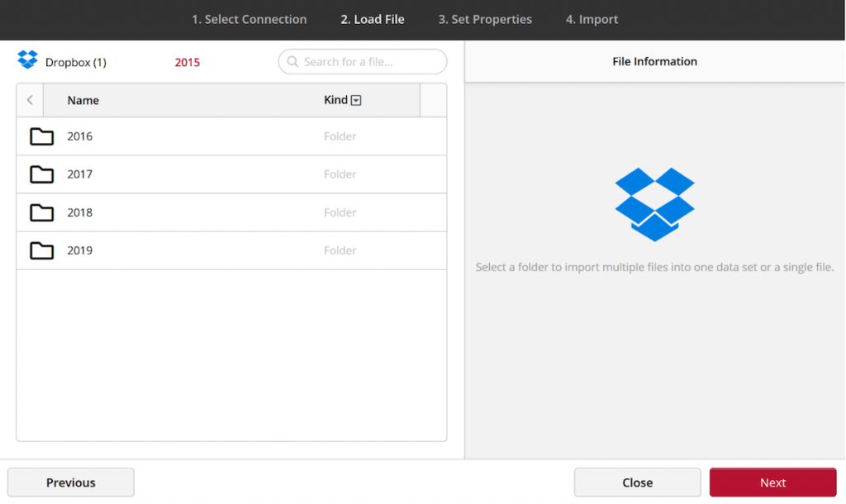Image resolution: width=846 pixels, height=504 pixels.
Task: Click the red Next button
Action: click(772, 483)
